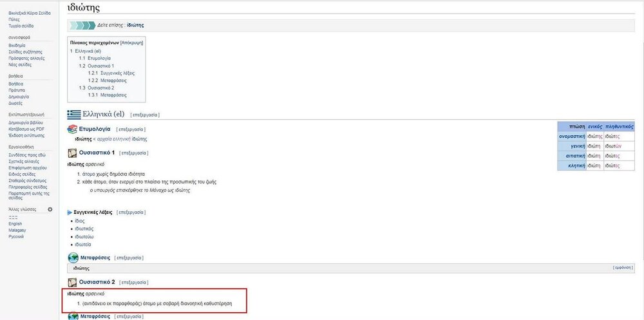
Task: Click the Greek flag icon beside Ελληνικά
Action: (x=74, y=115)
